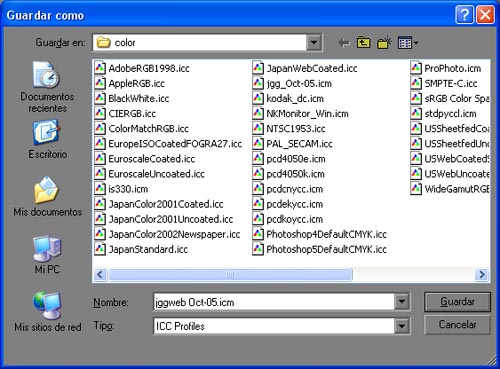Click the kodak_dc.icm file name
This screenshot has width=500, height=369.
click(295, 98)
